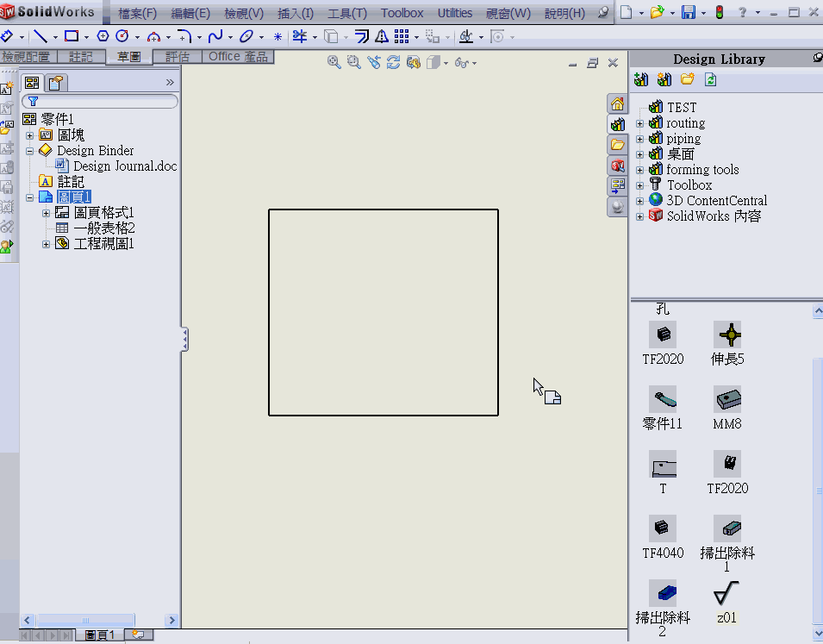Expand the 圖塊 tree node
The height and width of the screenshot is (644, 823).
click(x=30, y=135)
